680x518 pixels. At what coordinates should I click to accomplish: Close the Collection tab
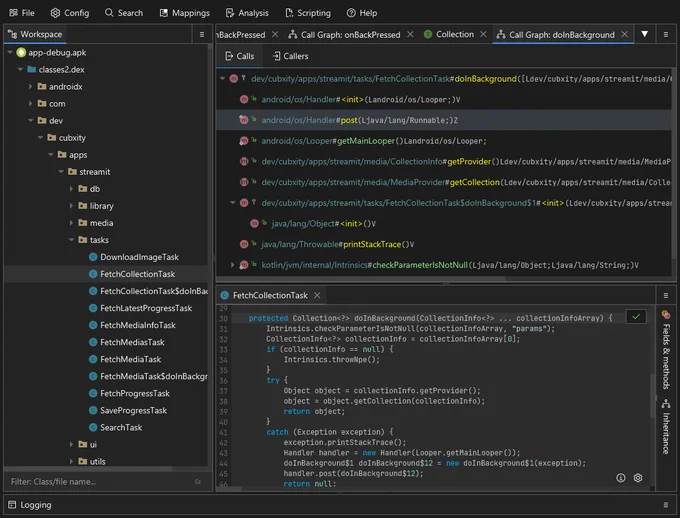click(483, 34)
